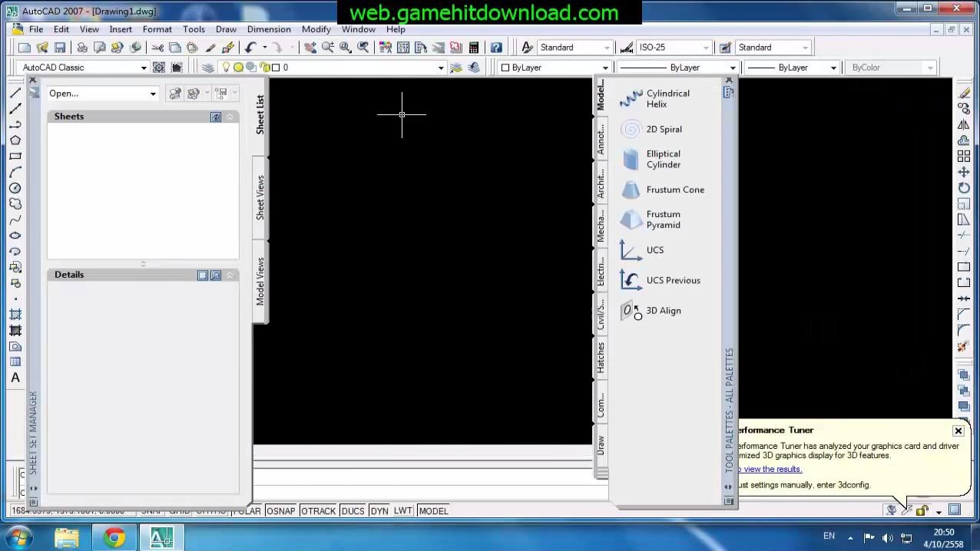
Task: Open the Draw menu
Action: point(226,29)
